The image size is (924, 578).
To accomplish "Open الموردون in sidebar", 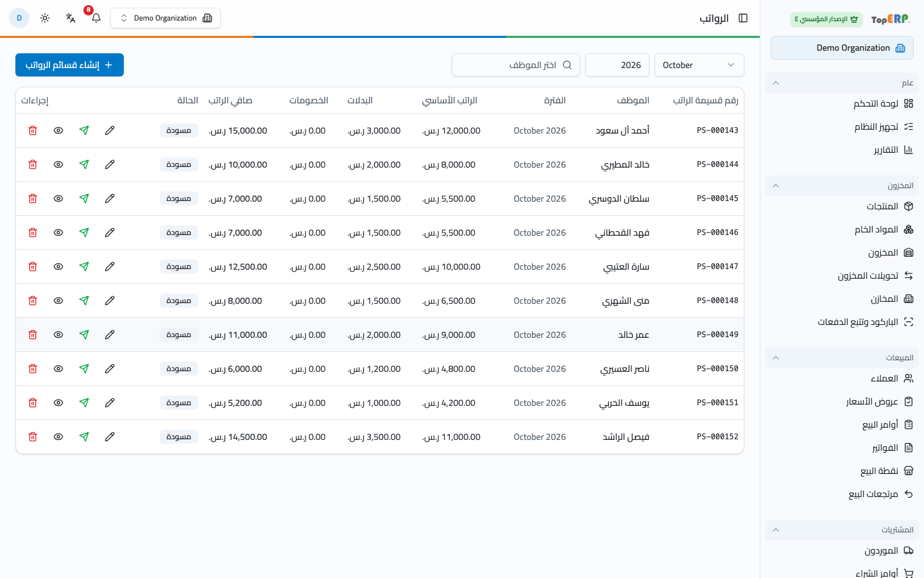I will 889,550.
